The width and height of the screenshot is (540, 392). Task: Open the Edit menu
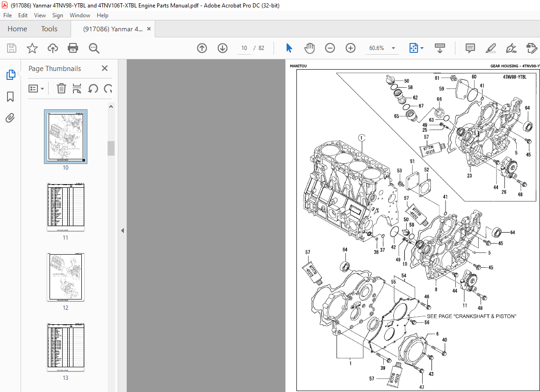click(x=23, y=15)
